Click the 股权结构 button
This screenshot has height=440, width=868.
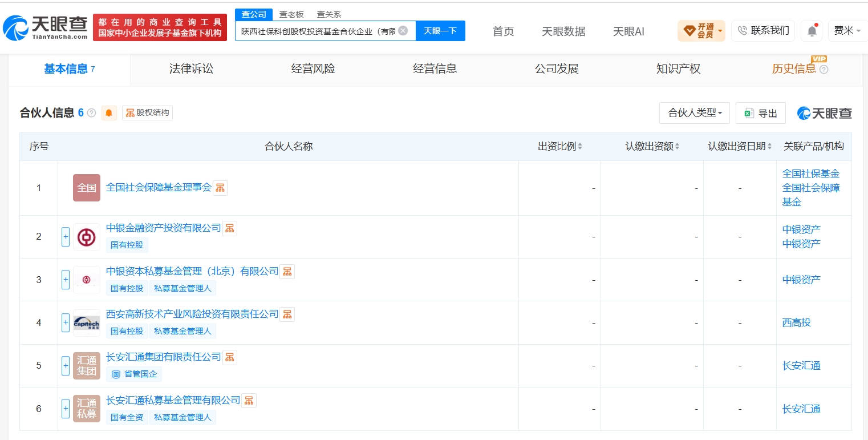click(147, 113)
